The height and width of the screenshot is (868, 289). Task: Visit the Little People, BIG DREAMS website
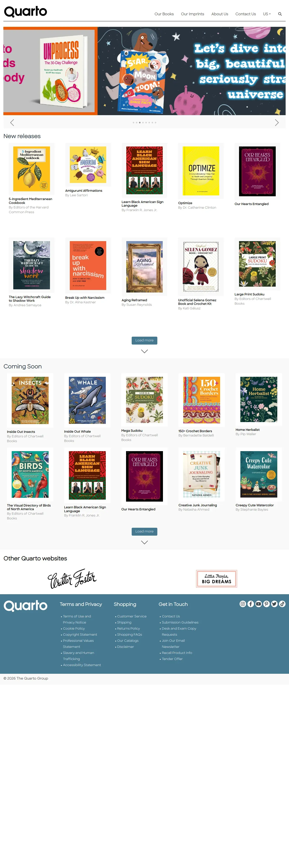(217, 579)
